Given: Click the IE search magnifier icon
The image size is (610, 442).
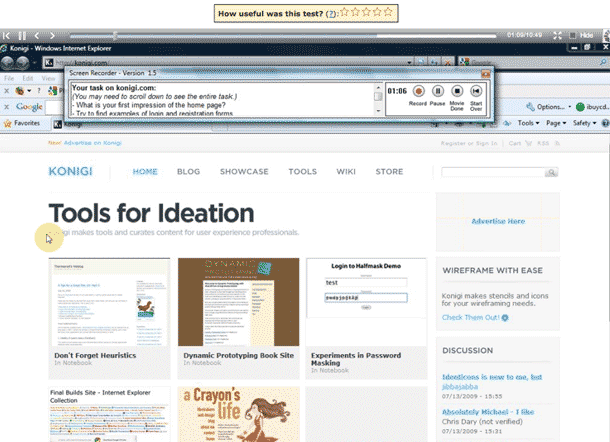Looking at the screenshot, I should pos(603,62).
